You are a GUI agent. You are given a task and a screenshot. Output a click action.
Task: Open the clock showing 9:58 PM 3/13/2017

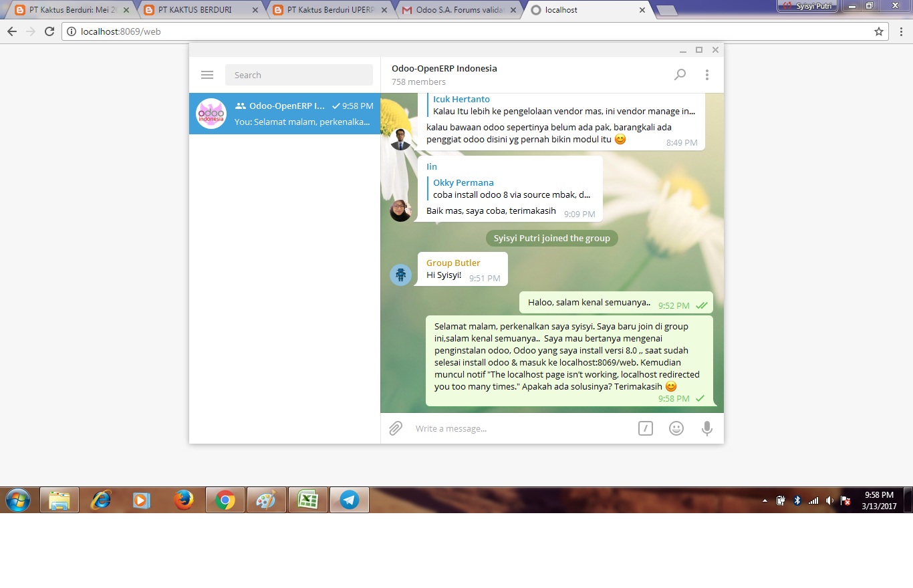click(x=879, y=500)
